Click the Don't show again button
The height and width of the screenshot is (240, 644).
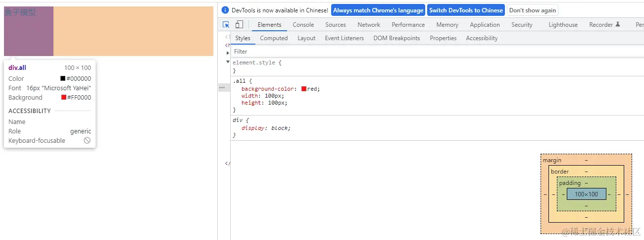click(x=533, y=10)
